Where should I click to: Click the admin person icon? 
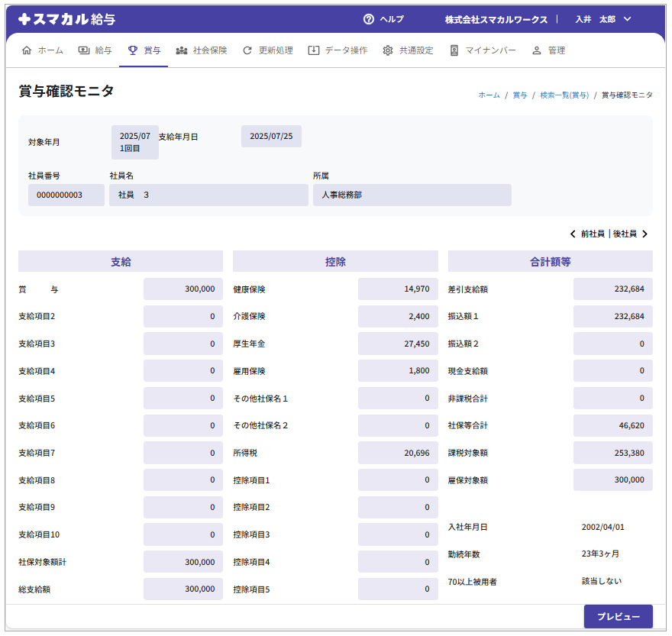coord(537,50)
